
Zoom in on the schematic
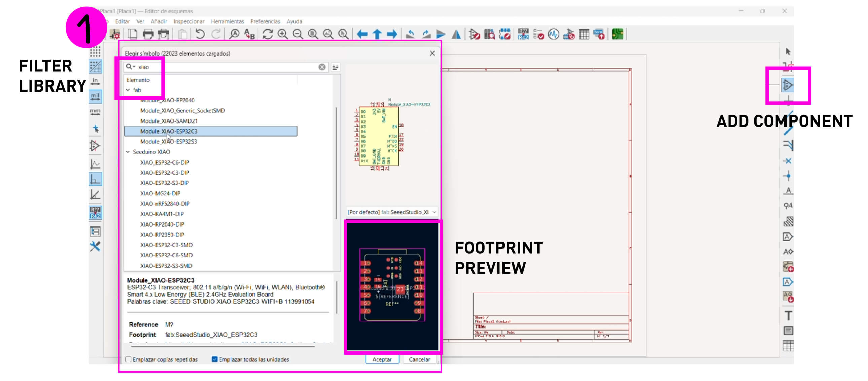pyautogui.click(x=283, y=34)
